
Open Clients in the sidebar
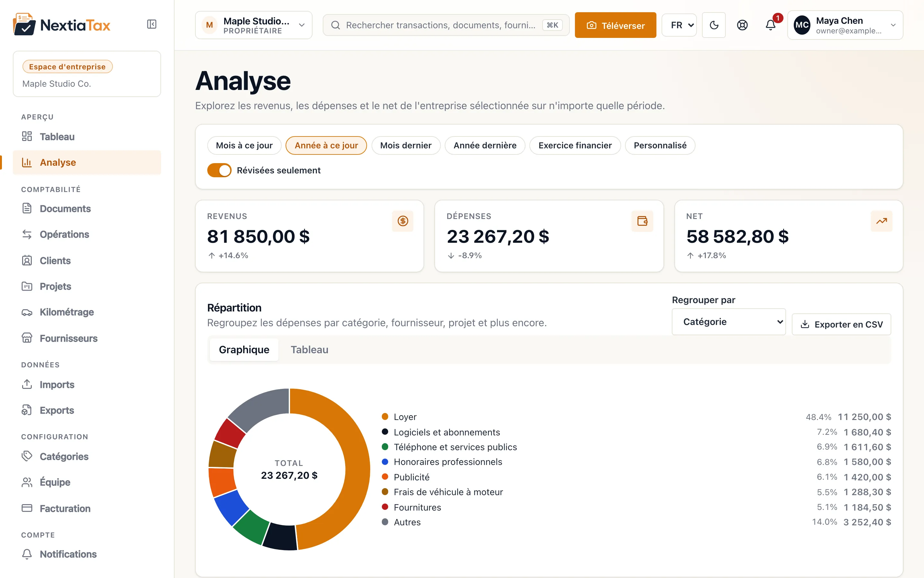pos(87,260)
